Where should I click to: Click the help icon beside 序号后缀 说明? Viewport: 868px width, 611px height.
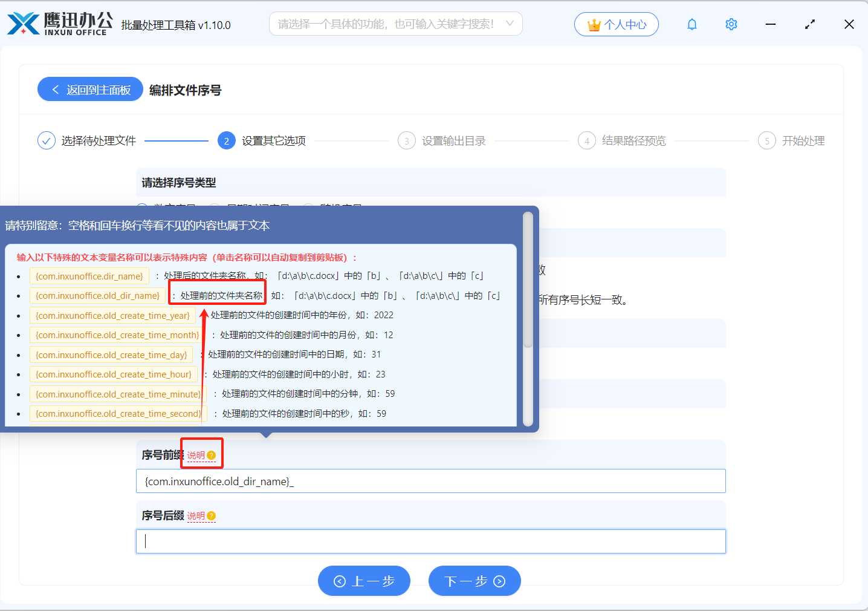tap(211, 516)
